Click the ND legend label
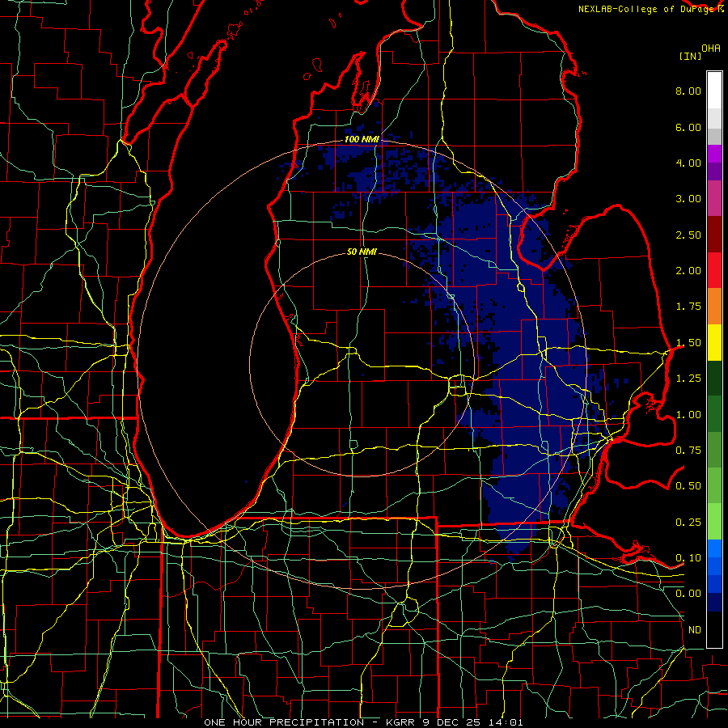 (x=695, y=630)
